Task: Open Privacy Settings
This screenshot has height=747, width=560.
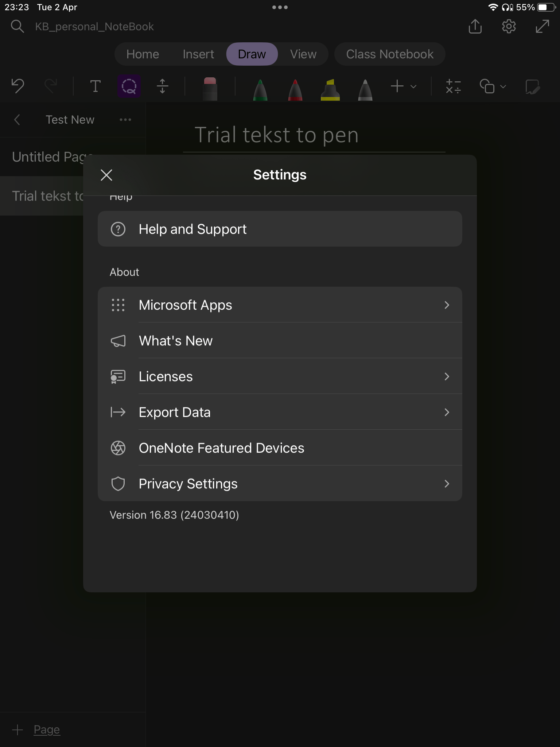Action: (x=280, y=484)
